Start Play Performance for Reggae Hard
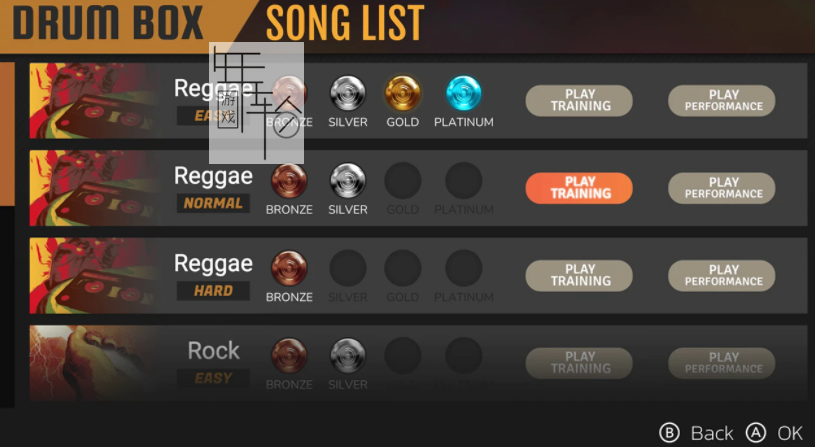The height and width of the screenshot is (447, 815). tap(721, 275)
